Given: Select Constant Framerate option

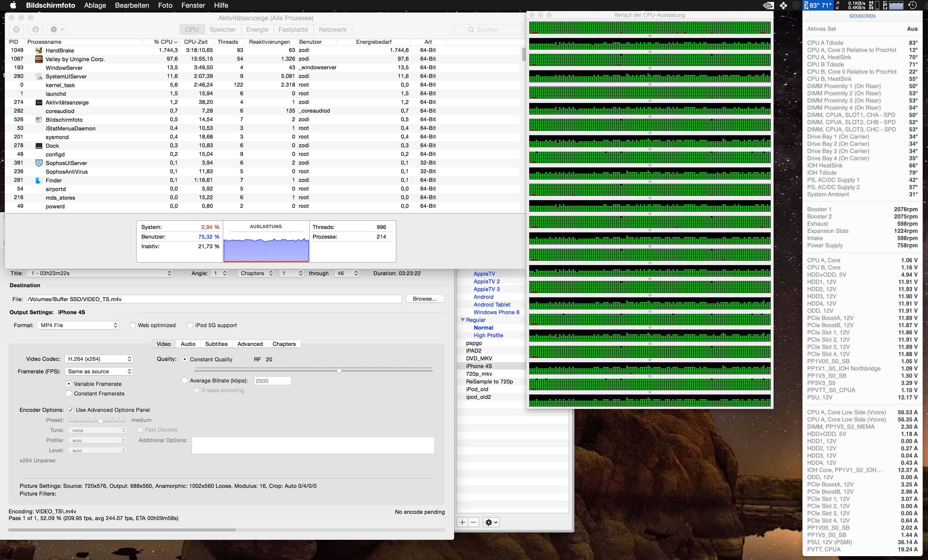Looking at the screenshot, I should (69, 393).
